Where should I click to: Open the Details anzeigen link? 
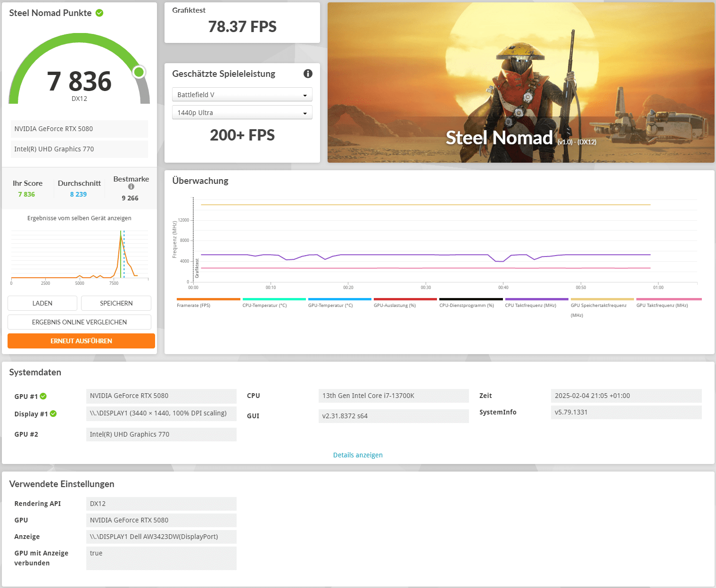pyautogui.click(x=358, y=455)
